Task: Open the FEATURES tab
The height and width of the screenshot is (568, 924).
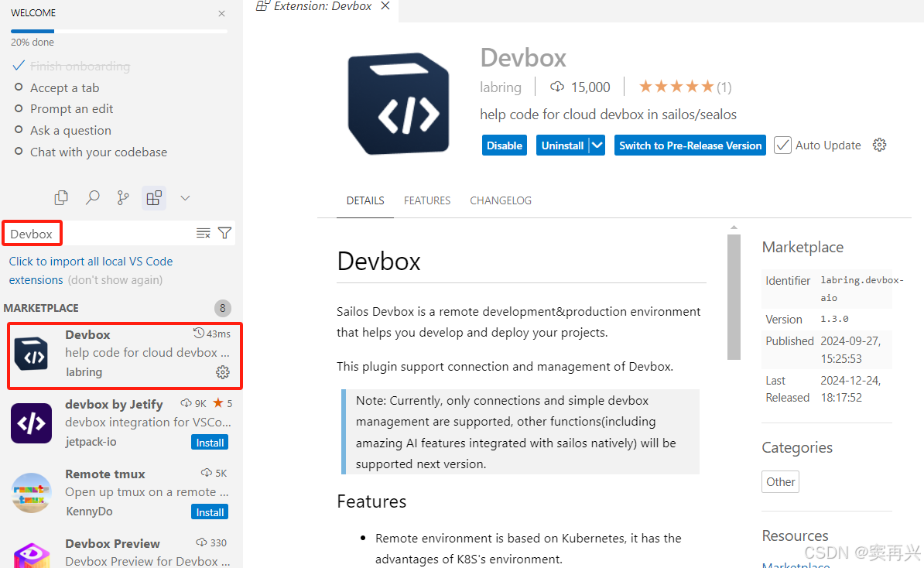Action: (427, 200)
